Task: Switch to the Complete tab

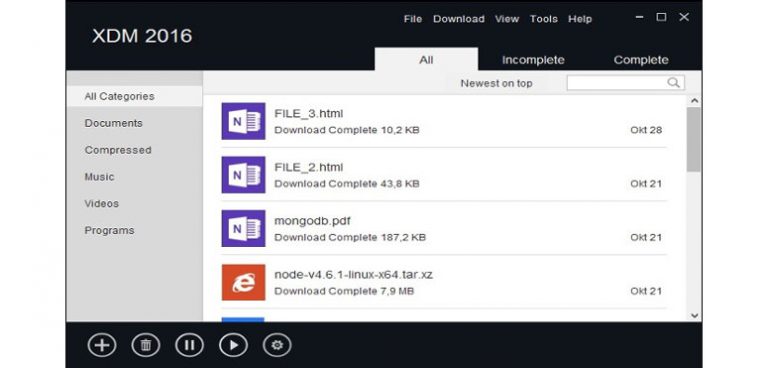Action: coord(641,60)
